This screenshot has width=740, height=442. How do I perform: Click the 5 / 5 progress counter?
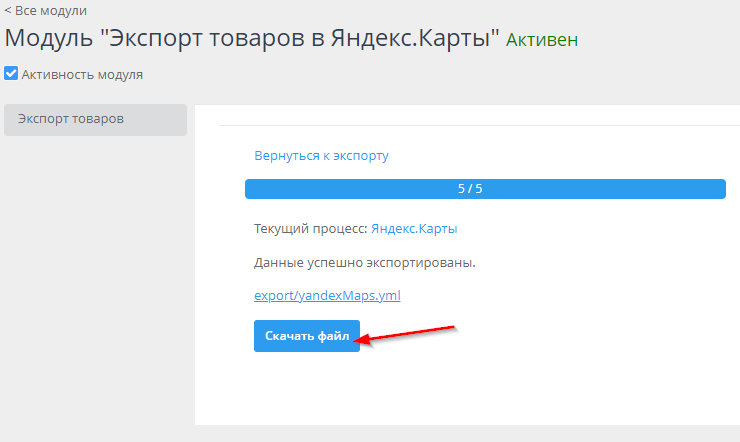coord(470,188)
